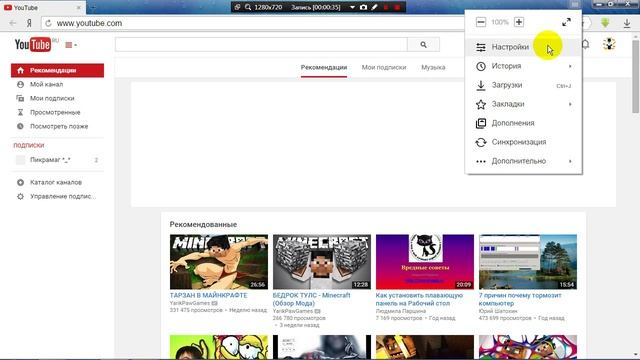Click recorder pencil draw icon

pos(374,7)
